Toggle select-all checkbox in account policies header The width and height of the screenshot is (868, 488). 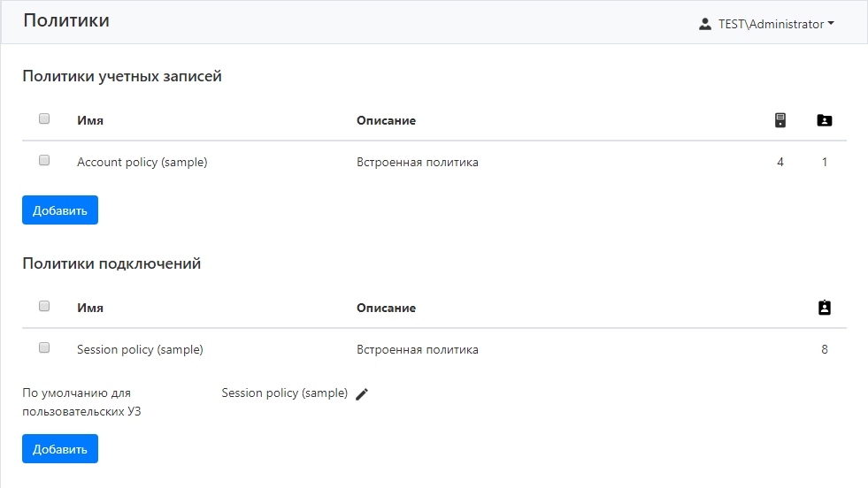click(x=44, y=119)
